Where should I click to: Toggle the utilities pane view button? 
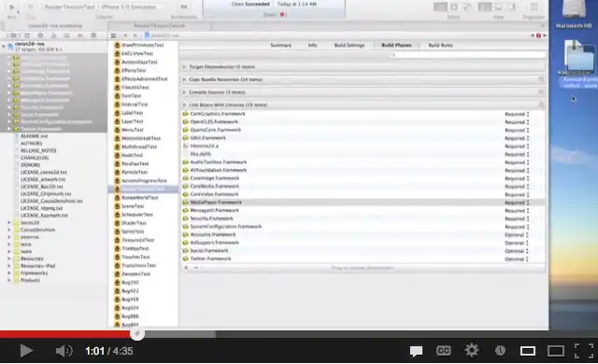pyautogui.click(x=511, y=7)
